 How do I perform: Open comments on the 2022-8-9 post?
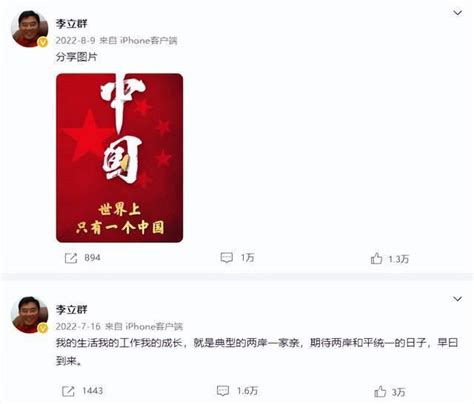point(227,258)
